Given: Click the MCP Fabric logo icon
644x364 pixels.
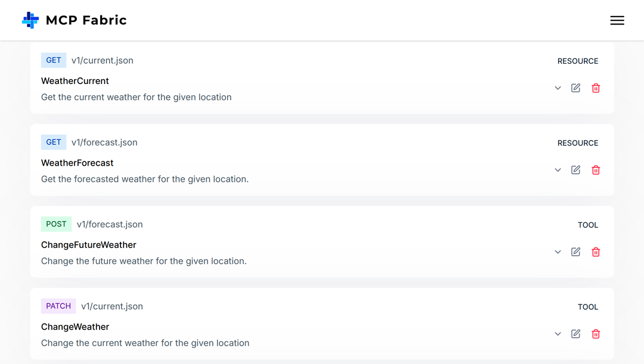Looking at the screenshot, I should tap(30, 20).
